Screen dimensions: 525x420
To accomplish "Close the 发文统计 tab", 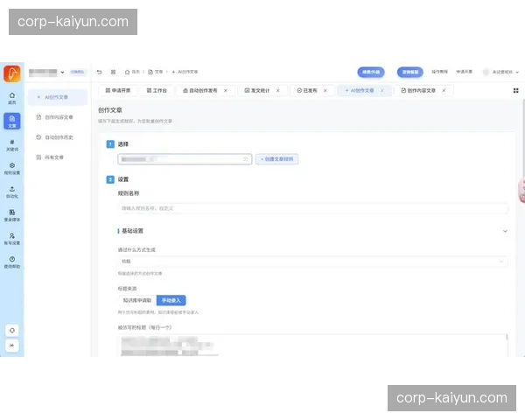I will pyautogui.click(x=277, y=90).
